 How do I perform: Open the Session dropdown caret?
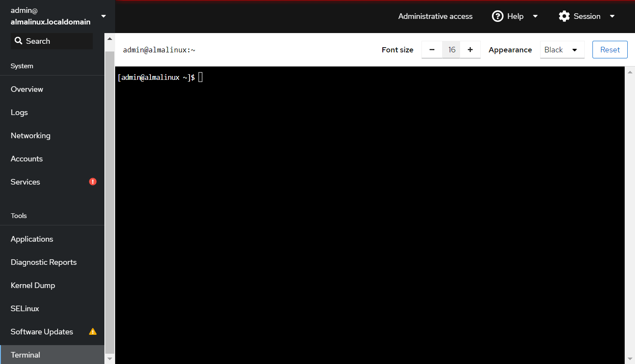[612, 16]
